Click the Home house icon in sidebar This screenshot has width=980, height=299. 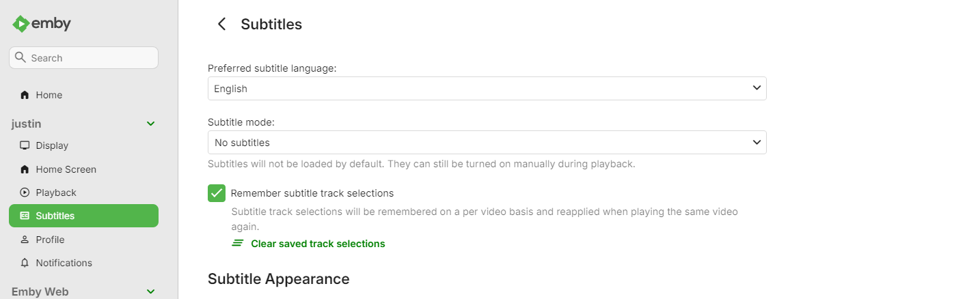click(x=25, y=96)
